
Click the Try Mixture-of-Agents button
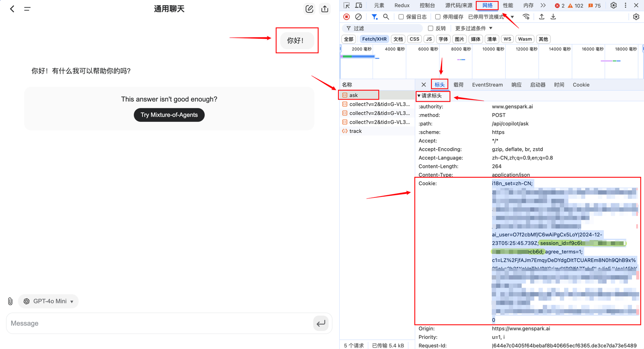coord(169,115)
